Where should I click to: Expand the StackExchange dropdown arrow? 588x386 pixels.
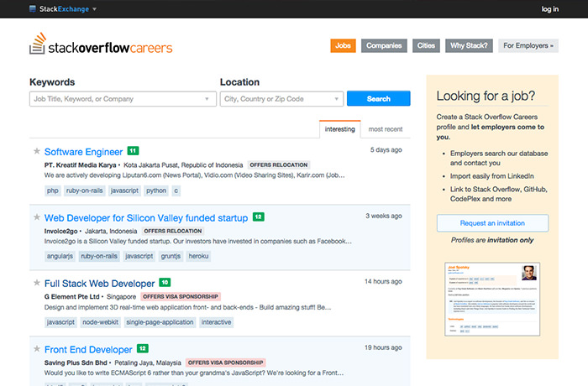pos(94,9)
